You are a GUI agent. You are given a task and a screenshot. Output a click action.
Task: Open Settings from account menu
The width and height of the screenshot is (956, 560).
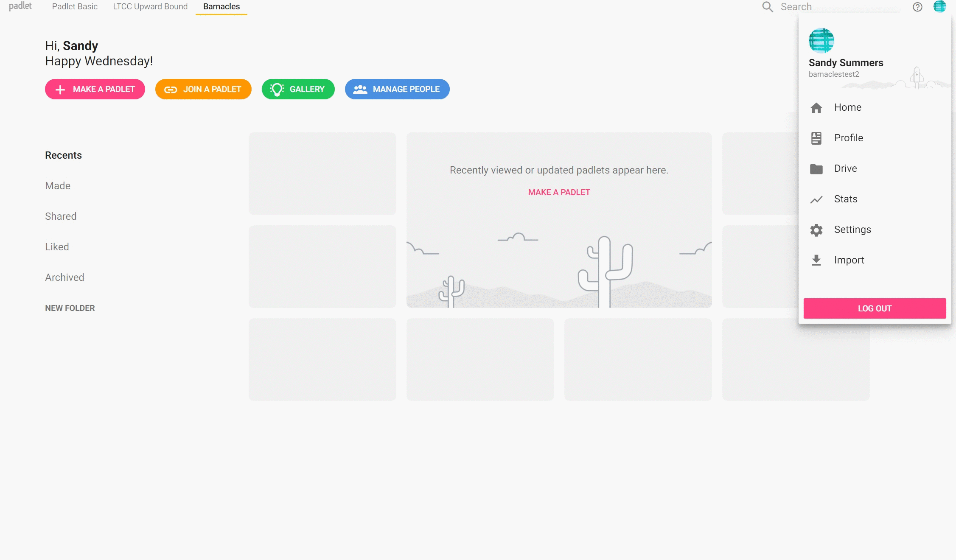875,230
